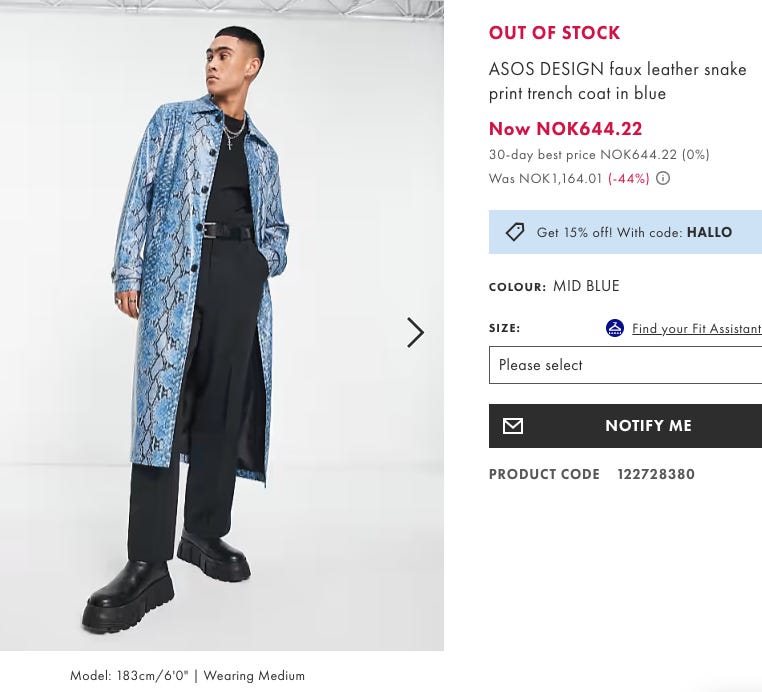Click the OUT OF STOCK label
Viewport: 762px width, 692px height.
click(x=554, y=33)
